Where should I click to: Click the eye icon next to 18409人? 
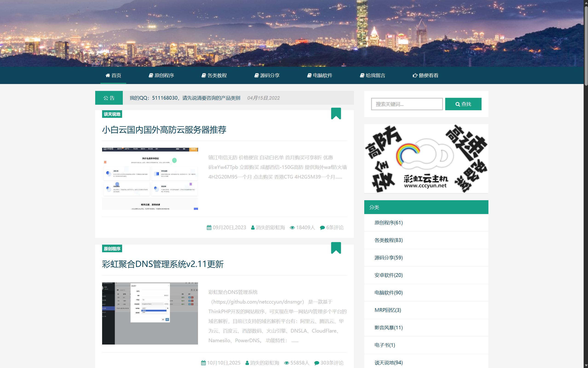point(292,228)
